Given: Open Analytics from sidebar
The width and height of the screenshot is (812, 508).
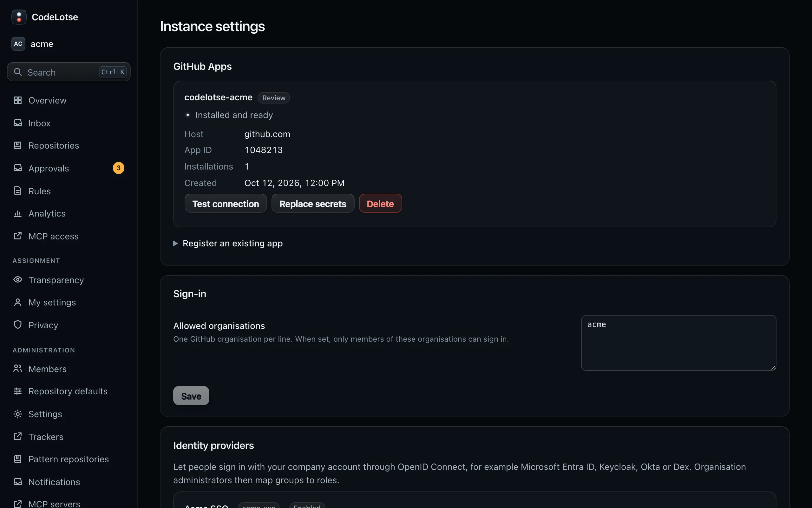Looking at the screenshot, I should 69,213.
